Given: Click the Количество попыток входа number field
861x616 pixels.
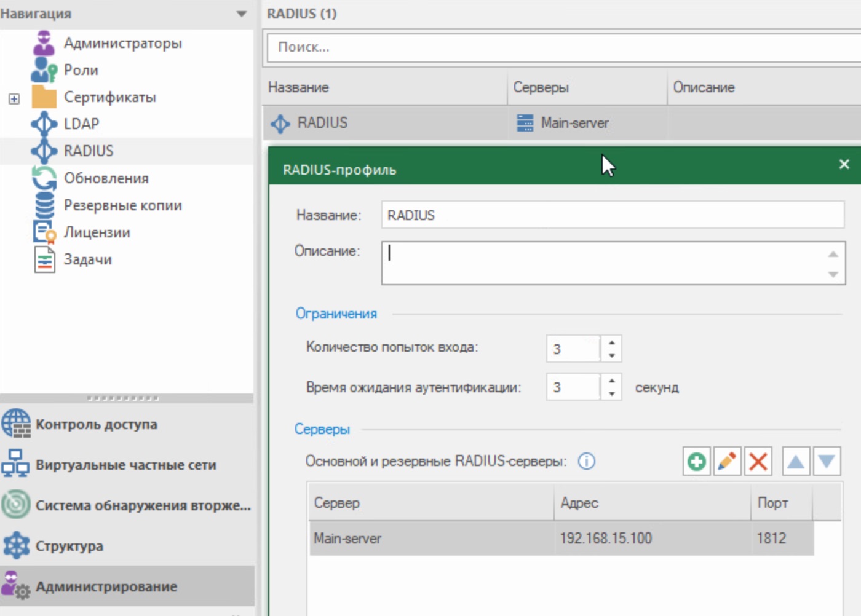Looking at the screenshot, I should pos(573,349).
